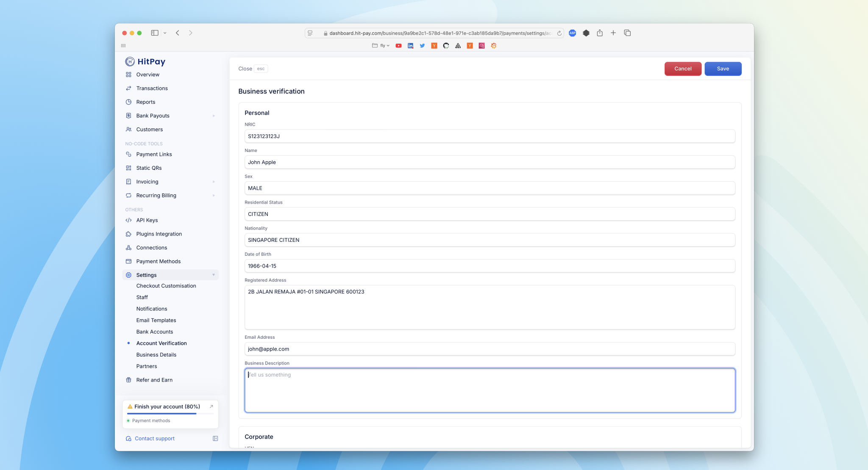Open the fly bookmarks folder dropdown
Image resolution: width=868 pixels, height=470 pixels.
(x=381, y=46)
